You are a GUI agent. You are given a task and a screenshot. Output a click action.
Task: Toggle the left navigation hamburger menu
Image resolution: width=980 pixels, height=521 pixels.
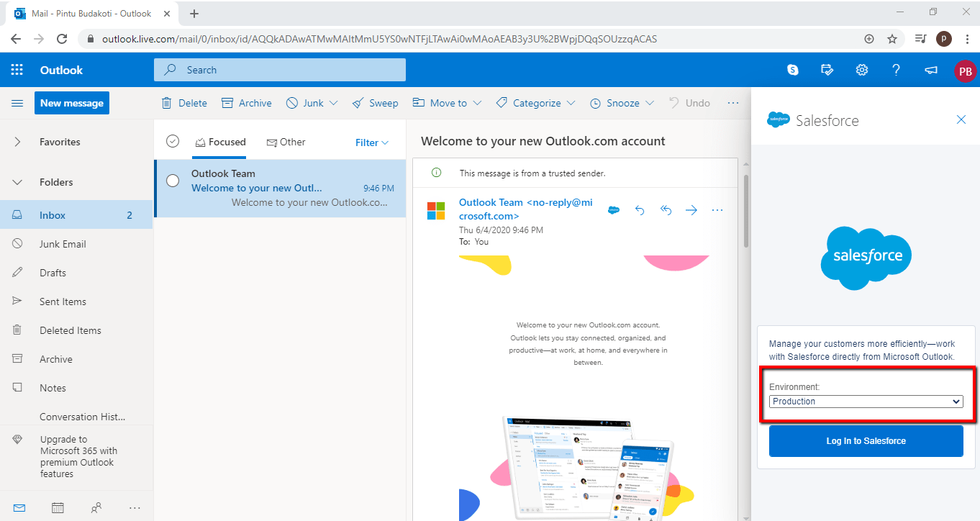(17, 103)
